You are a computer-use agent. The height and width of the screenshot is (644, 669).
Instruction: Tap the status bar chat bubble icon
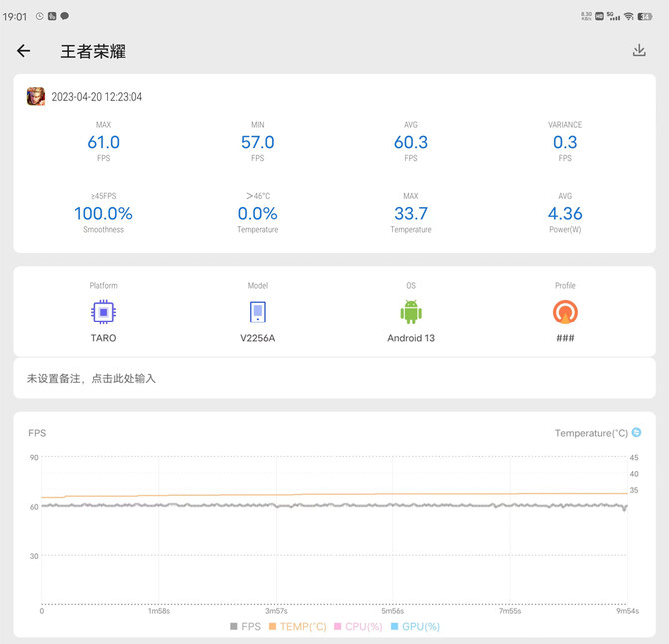tap(65, 16)
